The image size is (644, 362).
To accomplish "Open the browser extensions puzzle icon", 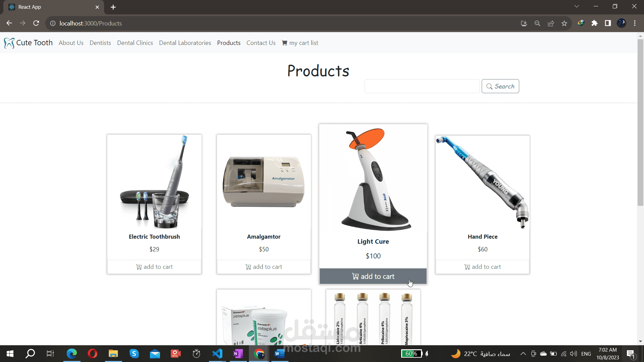I will click(x=594, y=23).
